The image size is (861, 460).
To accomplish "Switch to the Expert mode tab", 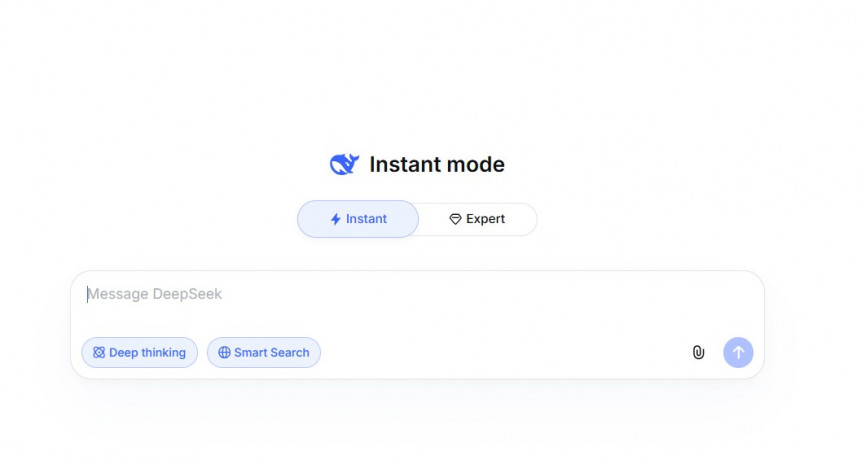I will click(477, 219).
